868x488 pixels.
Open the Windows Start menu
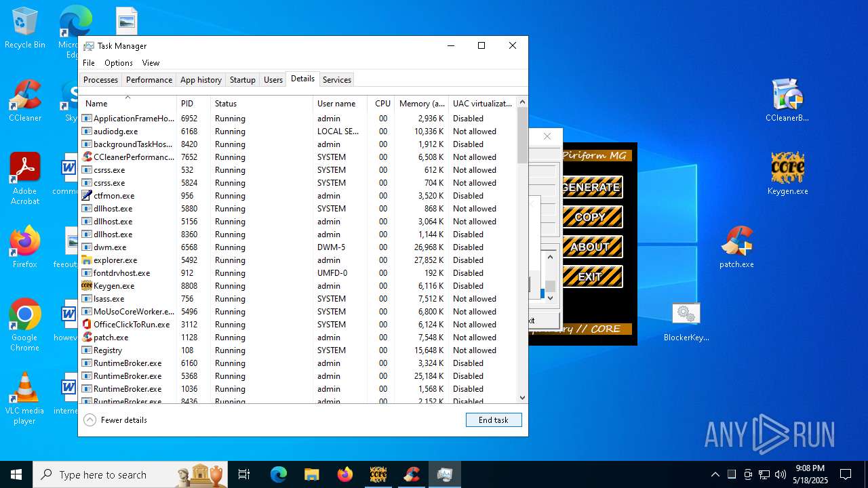[x=16, y=474]
